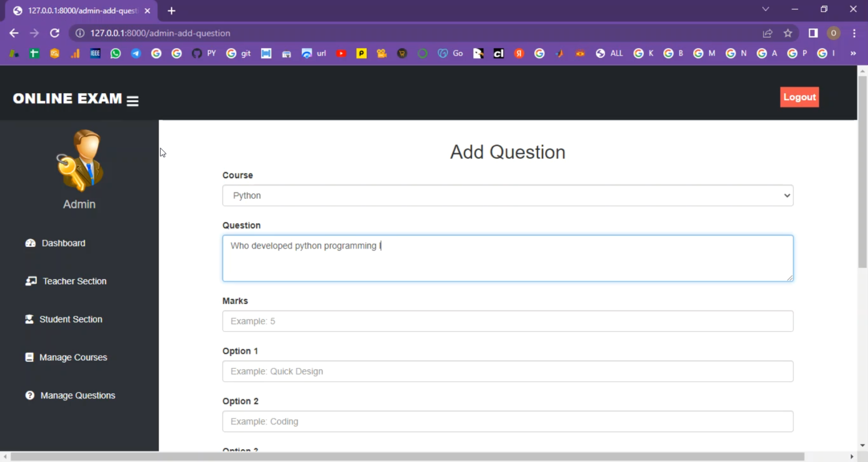This screenshot has width=868, height=462.
Task: Click the browser Back arrow
Action: click(14, 33)
